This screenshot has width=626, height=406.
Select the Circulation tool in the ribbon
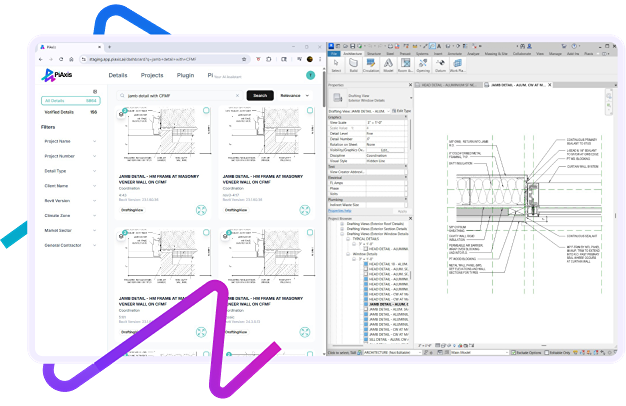(x=372, y=65)
